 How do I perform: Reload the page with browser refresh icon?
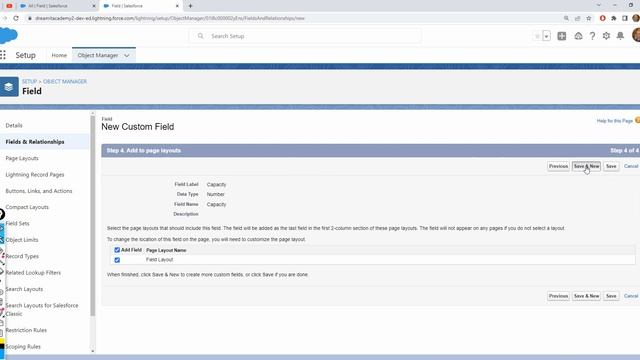(16, 18)
